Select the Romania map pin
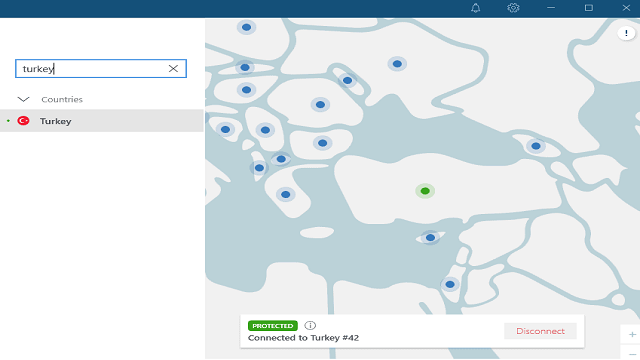This screenshot has width=640, height=360. [320, 105]
